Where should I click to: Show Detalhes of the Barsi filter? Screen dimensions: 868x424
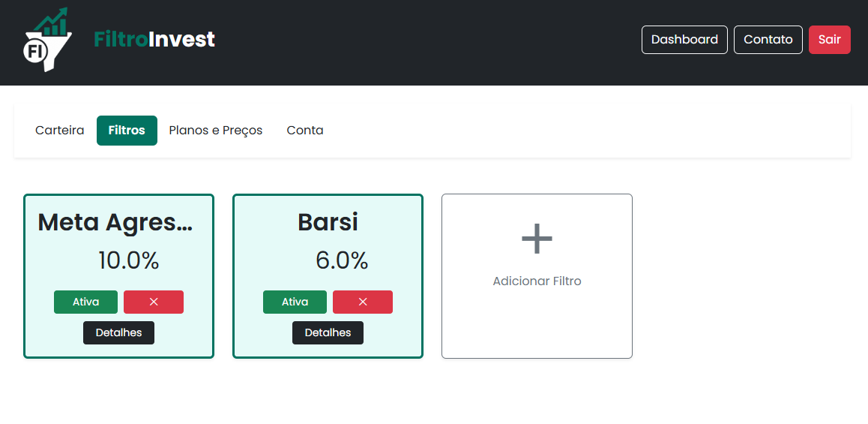tap(328, 332)
